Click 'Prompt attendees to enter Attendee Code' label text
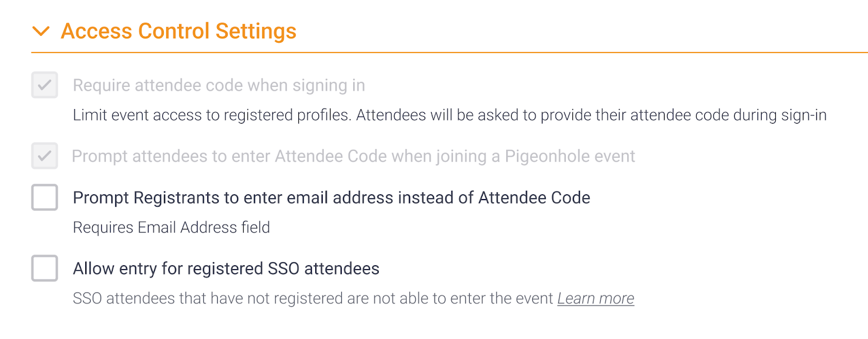This screenshot has width=868, height=339. pyautogui.click(x=353, y=156)
